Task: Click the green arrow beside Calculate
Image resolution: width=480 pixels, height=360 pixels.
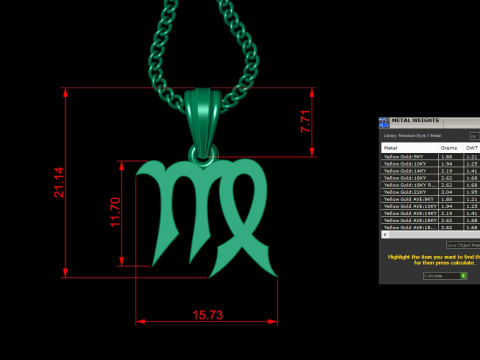Action: click(x=463, y=276)
